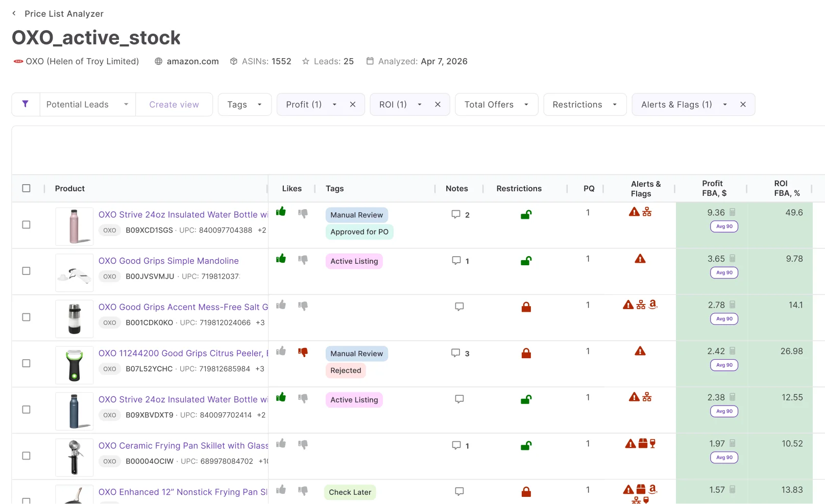
Task: Remove the Alerts & Flags (1) filter
Action: pos(743,104)
